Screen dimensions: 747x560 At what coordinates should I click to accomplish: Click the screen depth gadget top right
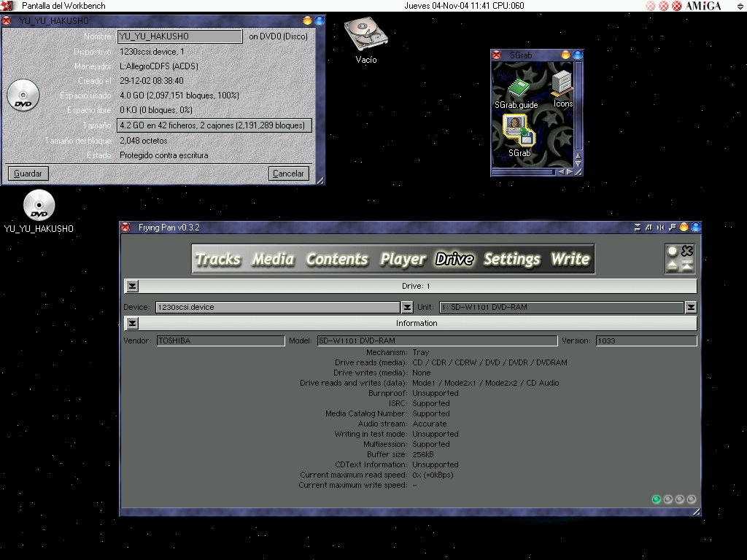(740, 6)
